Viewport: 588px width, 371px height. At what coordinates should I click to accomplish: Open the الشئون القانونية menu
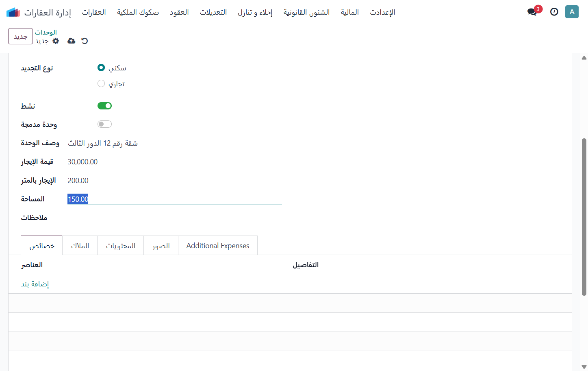tap(306, 12)
